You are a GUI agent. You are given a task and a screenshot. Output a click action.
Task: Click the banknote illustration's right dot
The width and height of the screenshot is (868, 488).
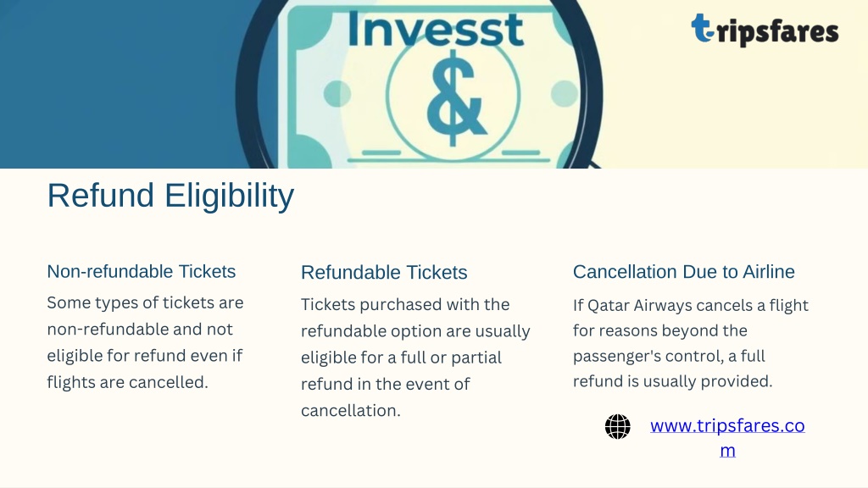(x=564, y=93)
